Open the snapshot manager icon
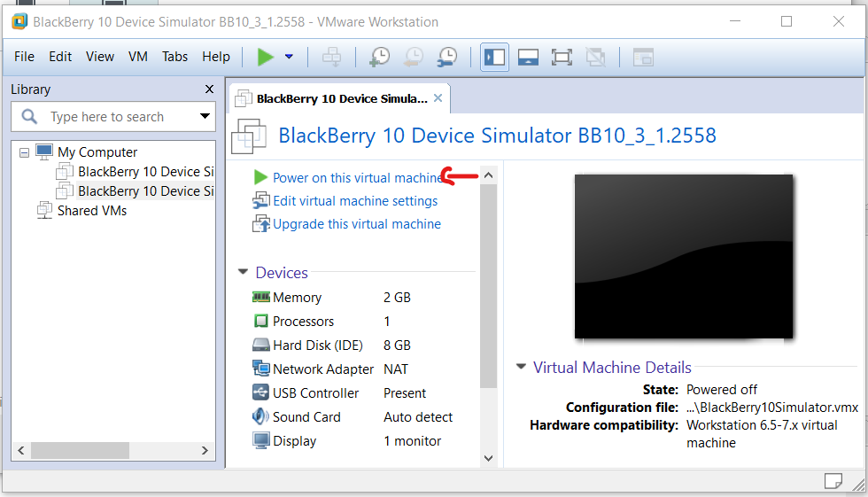The width and height of the screenshot is (868, 497). coord(447,57)
